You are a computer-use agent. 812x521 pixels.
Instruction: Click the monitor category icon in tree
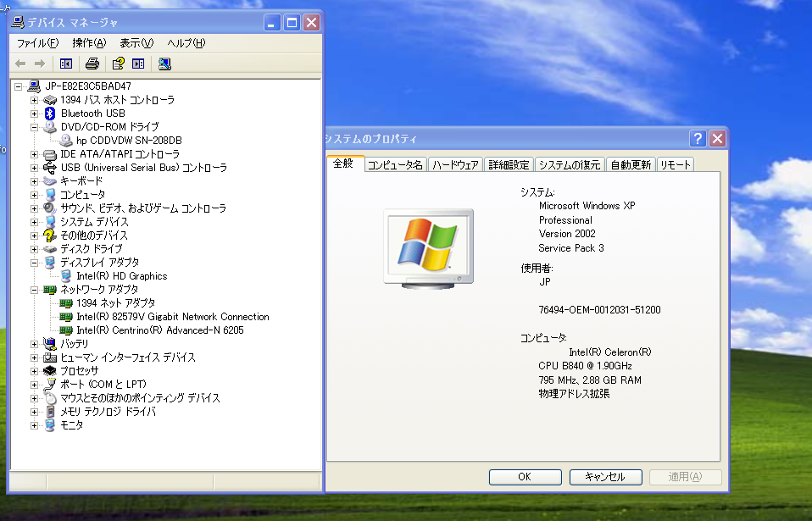click(x=50, y=425)
